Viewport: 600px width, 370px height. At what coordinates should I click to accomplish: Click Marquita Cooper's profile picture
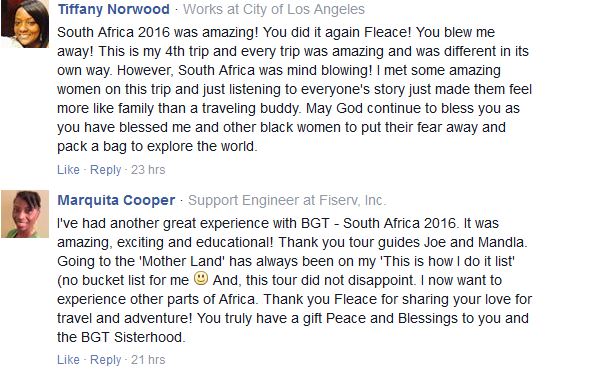pyautogui.click(x=25, y=214)
